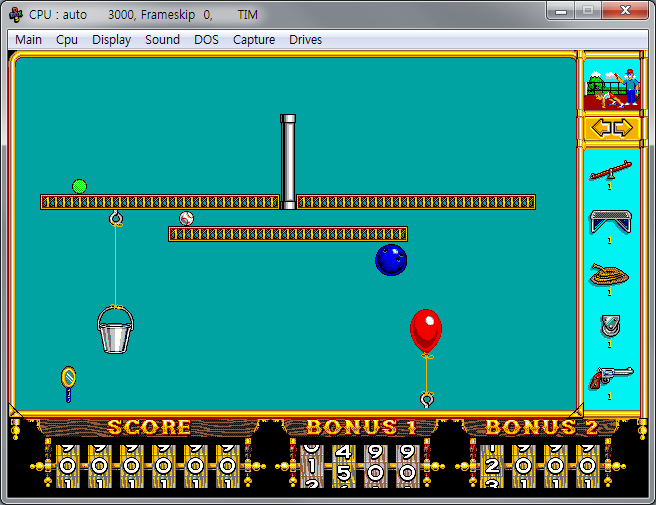Image resolution: width=656 pixels, height=505 pixels.
Task: Select the pulley part in parts bin
Action: (x=610, y=326)
